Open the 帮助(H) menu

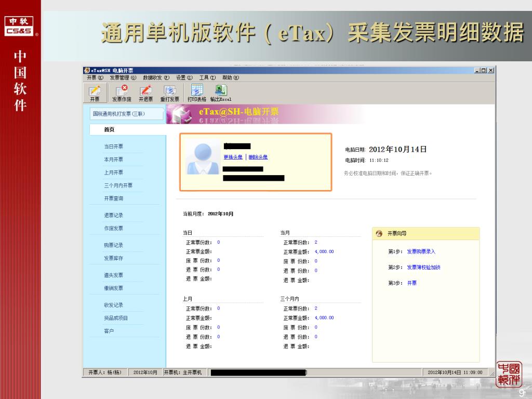tap(231, 78)
